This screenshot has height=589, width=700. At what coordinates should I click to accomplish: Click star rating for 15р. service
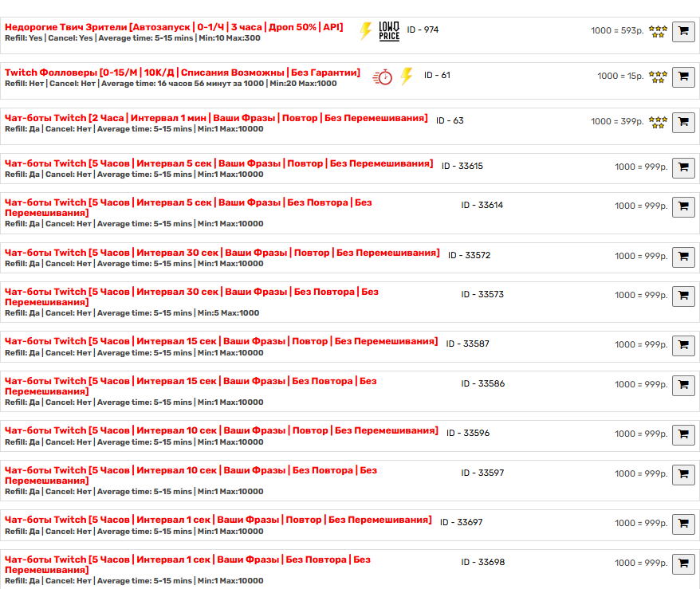point(658,77)
